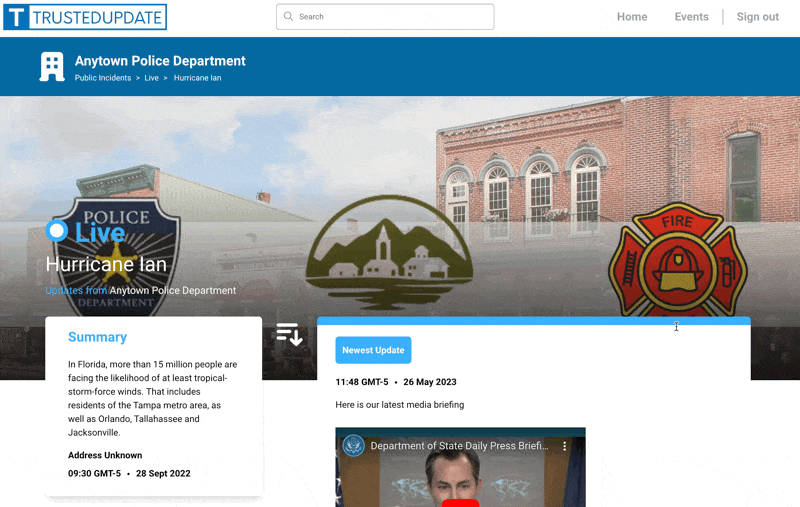Open Public Incidents breadcrumb link
Viewport: 800px width, 507px height.
tap(103, 78)
